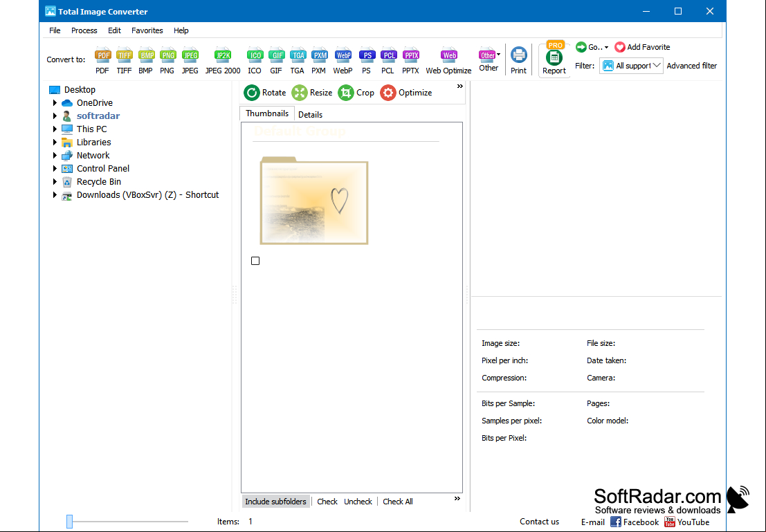Image resolution: width=766 pixels, height=532 pixels.
Task: Choose TGA conversion icon
Action: click(297, 60)
